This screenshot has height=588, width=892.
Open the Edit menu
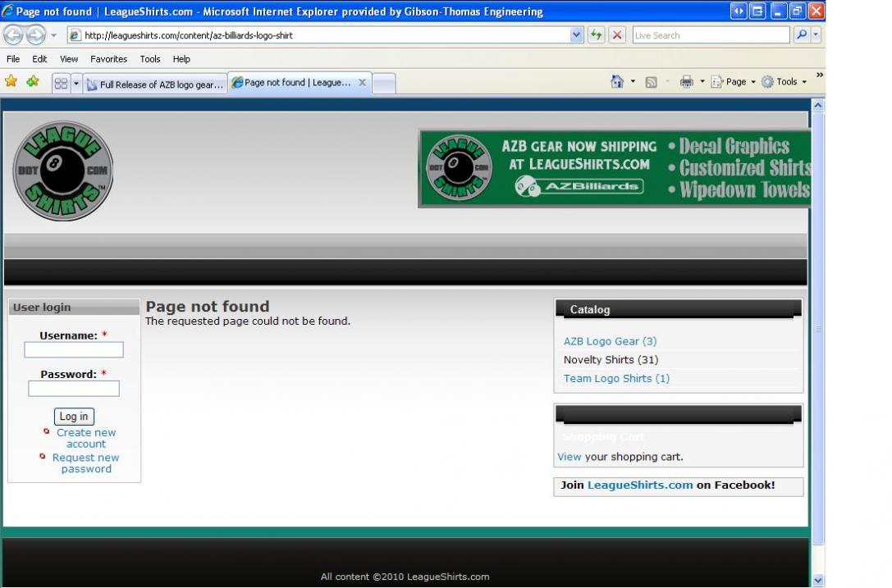(x=39, y=59)
